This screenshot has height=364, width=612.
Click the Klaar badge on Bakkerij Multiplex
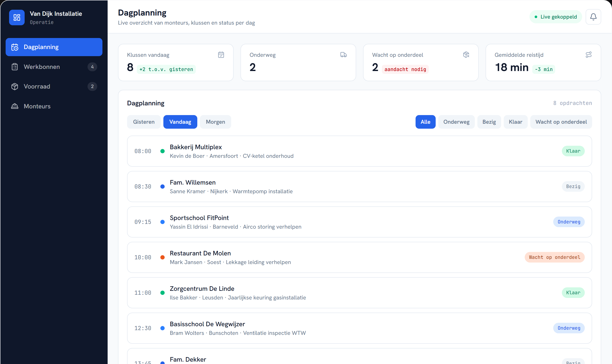pyautogui.click(x=573, y=151)
